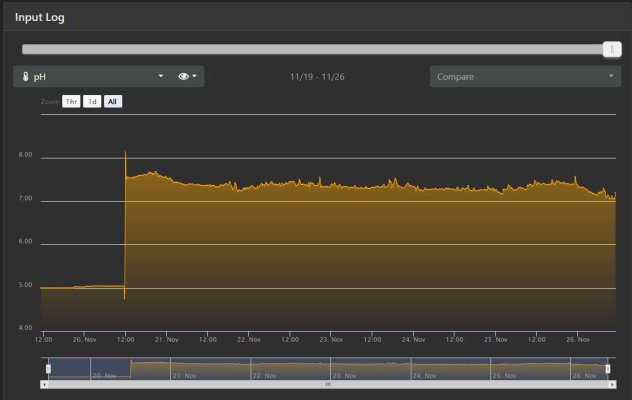
Task: Click the pH probe icon
Action: coord(25,77)
